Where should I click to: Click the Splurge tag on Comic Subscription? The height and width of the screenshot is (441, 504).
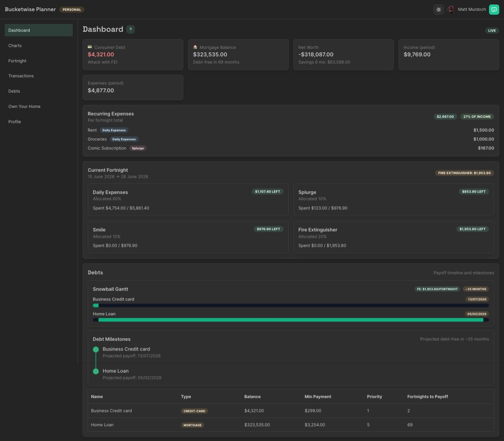(138, 148)
